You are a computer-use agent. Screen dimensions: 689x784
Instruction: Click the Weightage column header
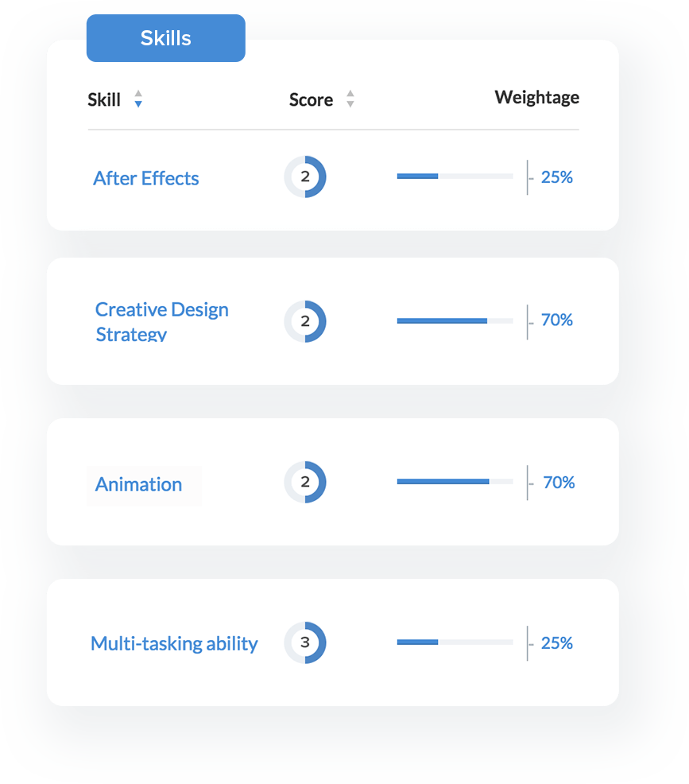click(x=536, y=97)
